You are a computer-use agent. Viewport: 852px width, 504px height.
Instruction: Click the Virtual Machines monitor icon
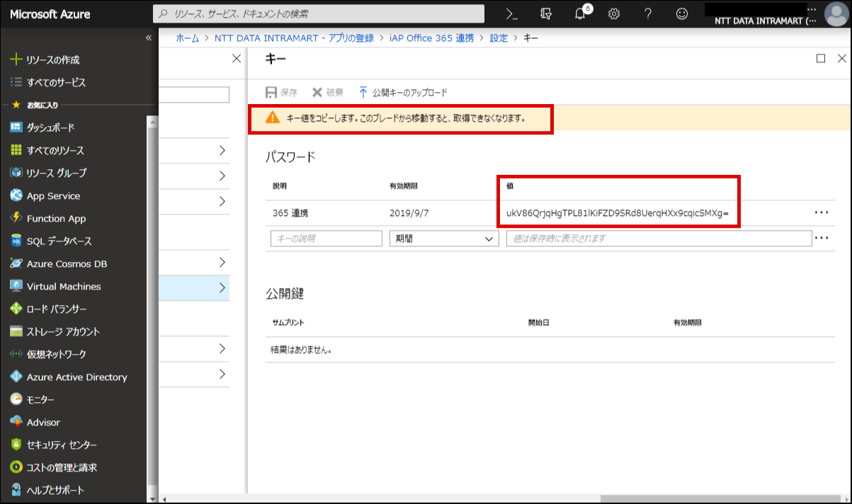tap(16, 287)
